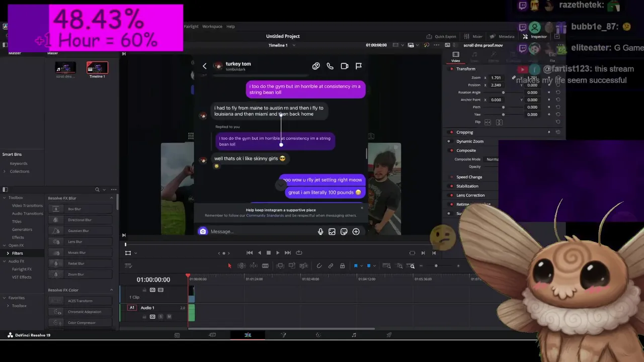Add a Cropping keyframe diamond
This screenshot has width=644, height=362.
pos(549,132)
